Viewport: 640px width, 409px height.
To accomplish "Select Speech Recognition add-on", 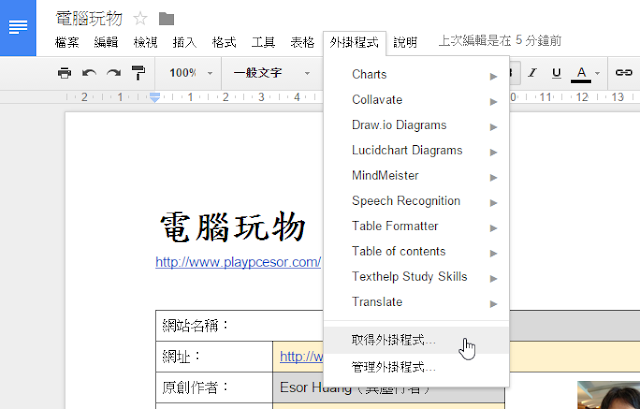I will (416, 201).
